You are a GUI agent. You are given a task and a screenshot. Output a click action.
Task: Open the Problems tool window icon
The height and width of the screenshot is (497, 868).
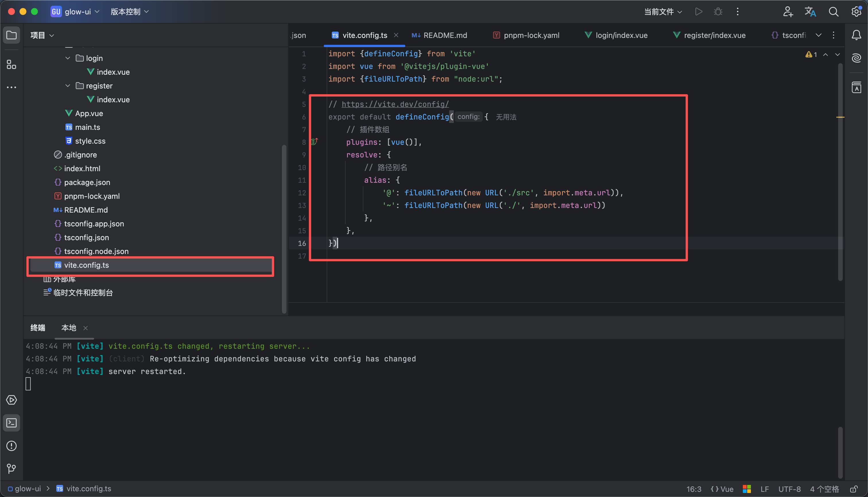pos(11,446)
